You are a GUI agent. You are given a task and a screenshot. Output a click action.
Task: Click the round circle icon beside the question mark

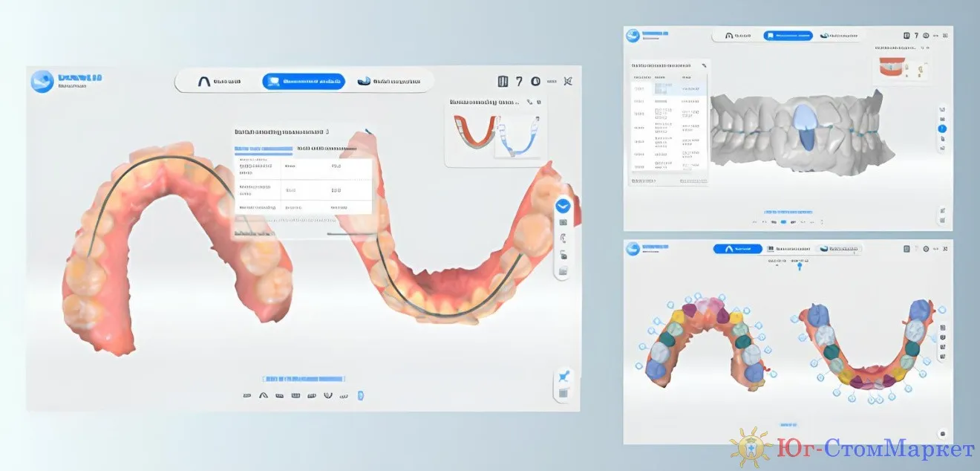(x=535, y=82)
